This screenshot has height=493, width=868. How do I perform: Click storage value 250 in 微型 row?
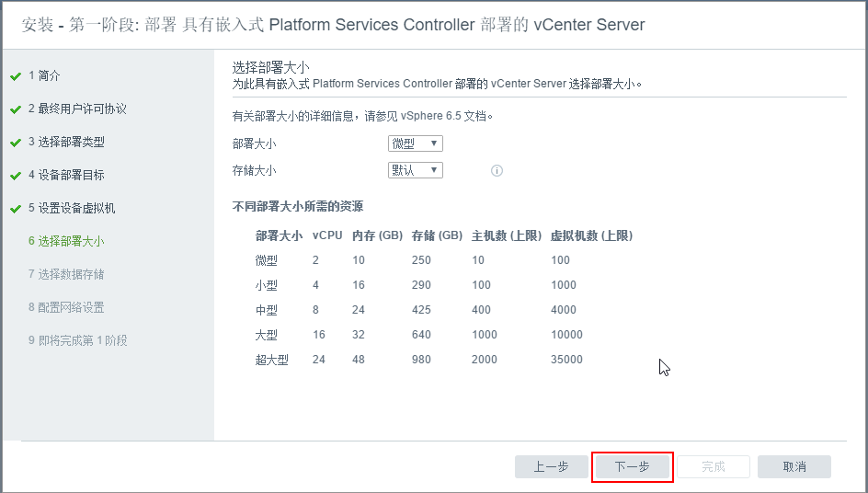click(421, 259)
